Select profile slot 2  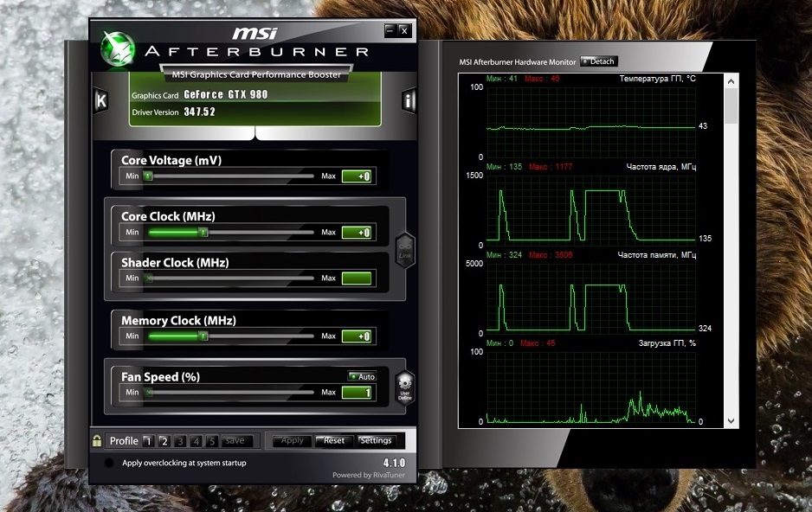[164, 441]
